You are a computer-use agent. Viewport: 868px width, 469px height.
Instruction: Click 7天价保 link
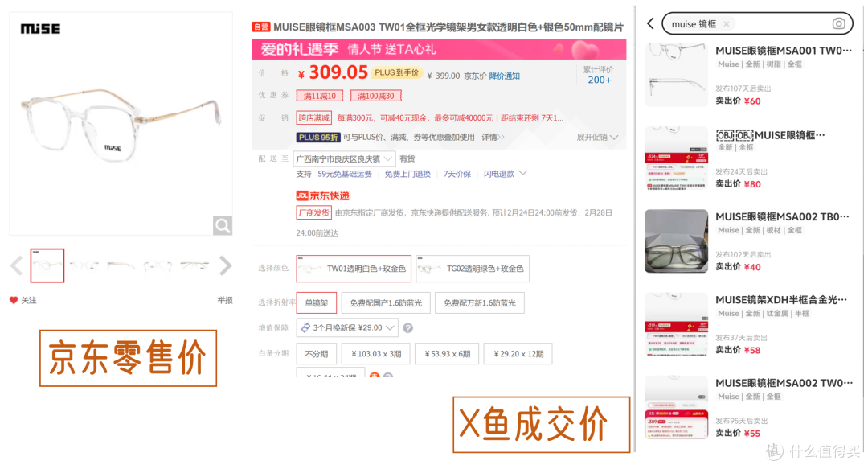[x=457, y=174]
